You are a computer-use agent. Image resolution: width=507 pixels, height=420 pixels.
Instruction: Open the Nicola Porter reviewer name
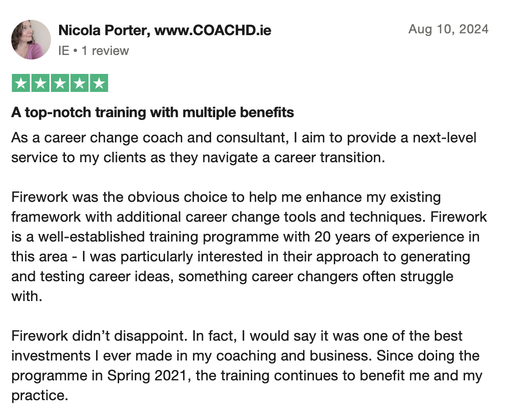click(103, 31)
